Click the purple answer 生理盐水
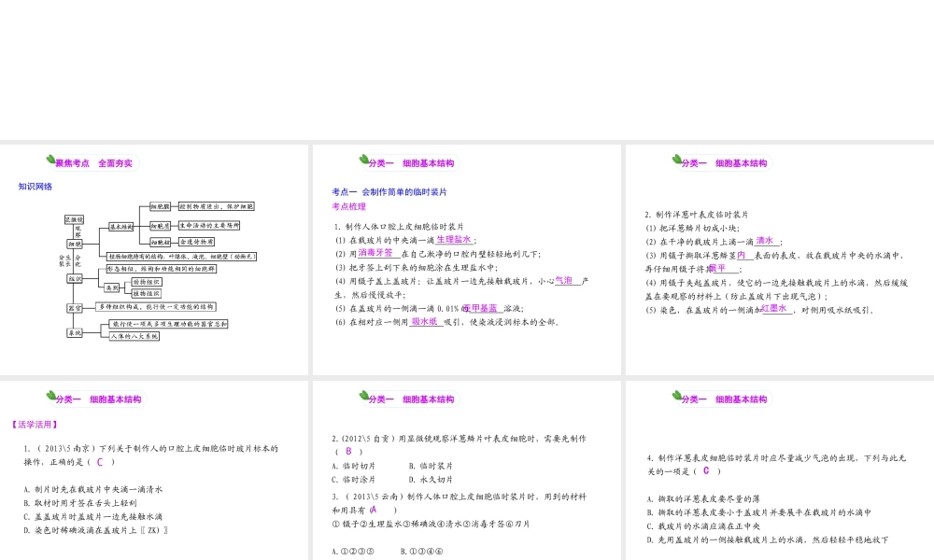The image size is (934, 560). [454, 239]
